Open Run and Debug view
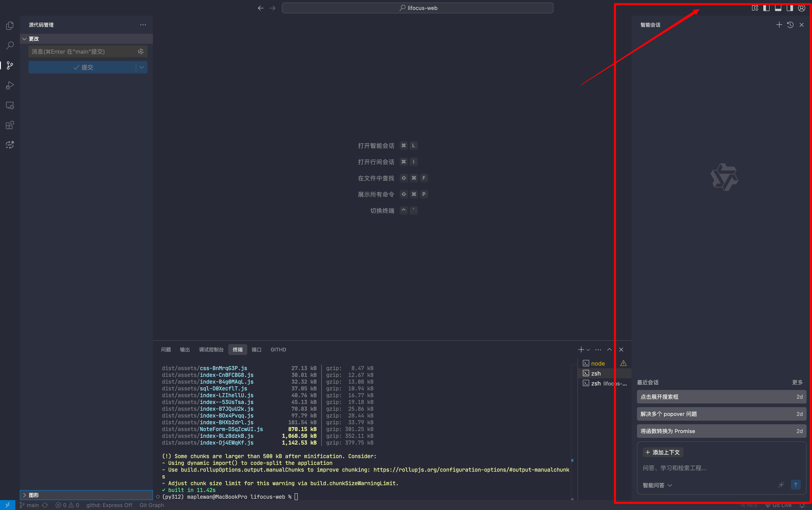 pyautogui.click(x=10, y=85)
